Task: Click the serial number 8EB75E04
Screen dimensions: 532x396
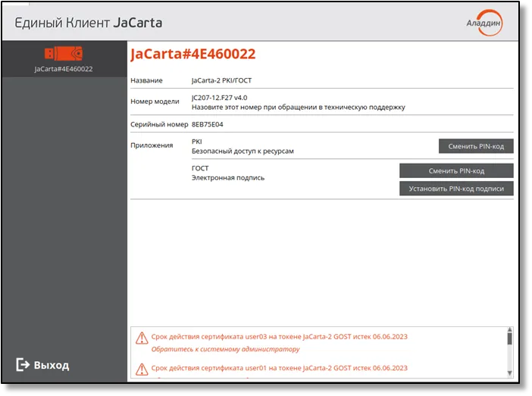Action: click(208, 124)
